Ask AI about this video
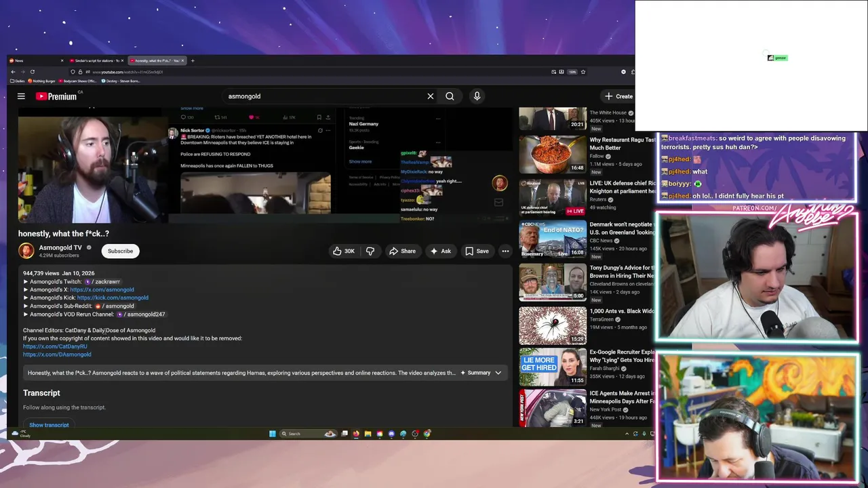The width and height of the screenshot is (868, 488). coord(440,251)
